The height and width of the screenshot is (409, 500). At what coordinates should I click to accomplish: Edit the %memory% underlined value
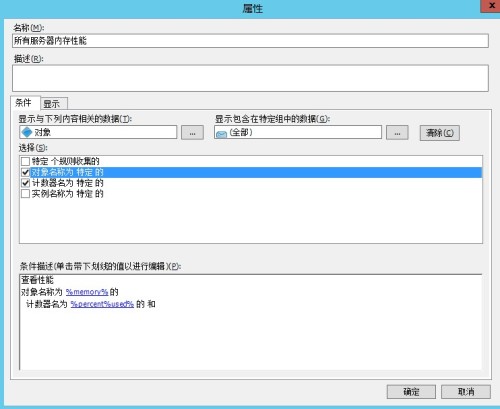pyautogui.click(x=87, y=292)
